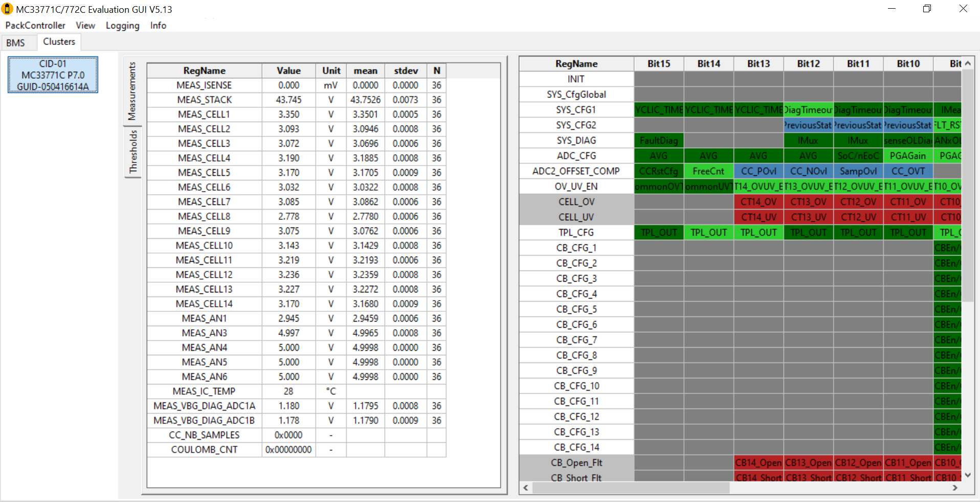
Task: Select the MEAS_STACK value 43.745
Action: coord(288,100)
